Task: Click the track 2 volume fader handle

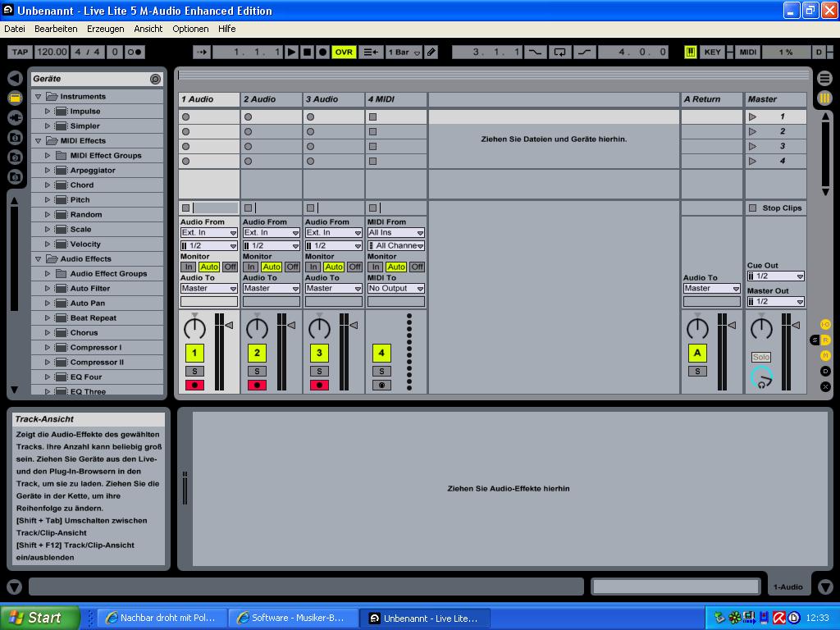Action: coord(291,325)
